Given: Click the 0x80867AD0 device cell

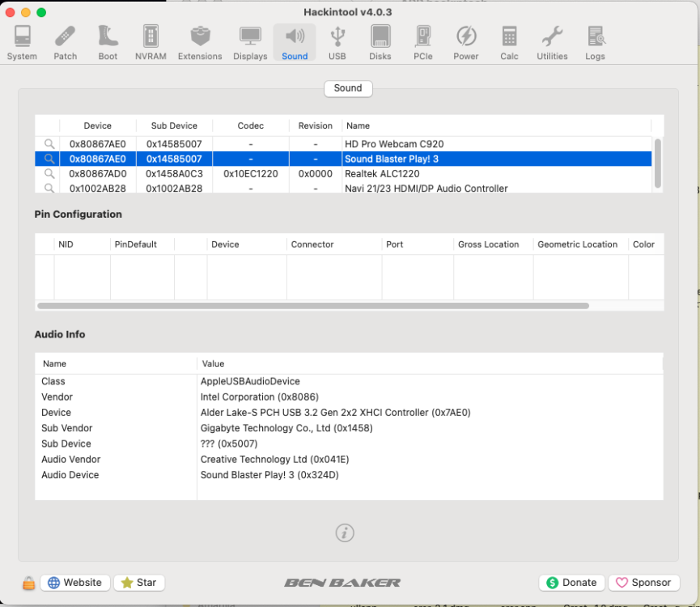Looking at the screenshot, I should coord(98,174).
